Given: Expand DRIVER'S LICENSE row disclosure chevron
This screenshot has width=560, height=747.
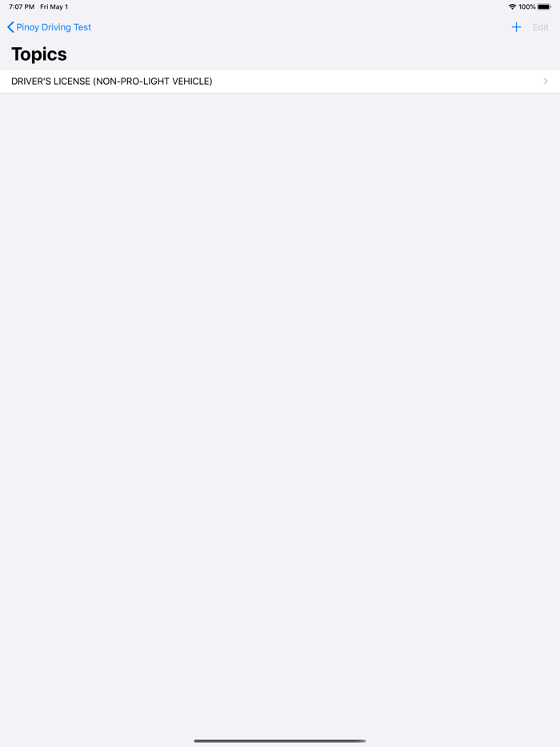Looking at the screenshot, I should tap(546, 82).
